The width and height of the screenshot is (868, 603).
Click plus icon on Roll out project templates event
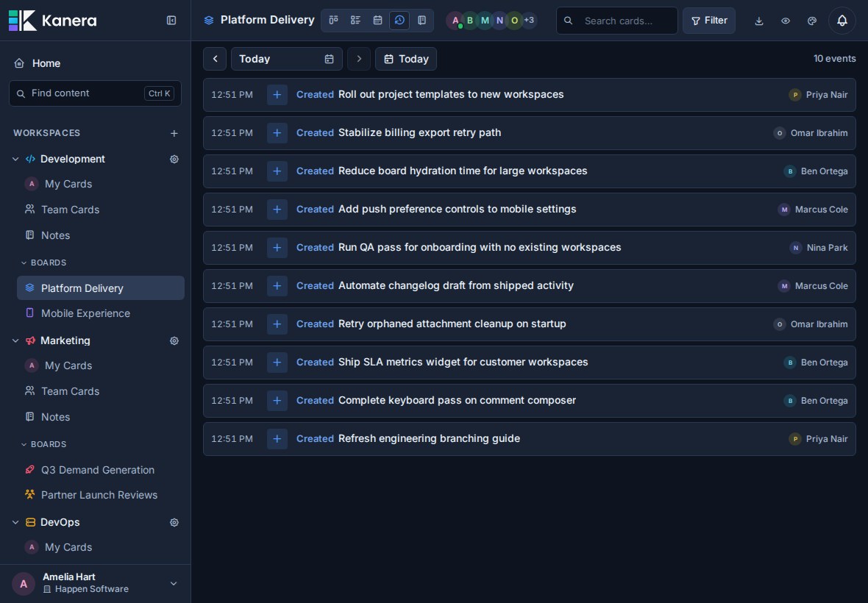277,95
